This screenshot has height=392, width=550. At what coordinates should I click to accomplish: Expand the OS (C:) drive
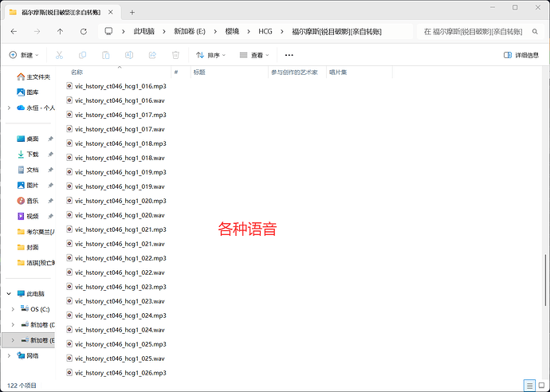[13, 309]
